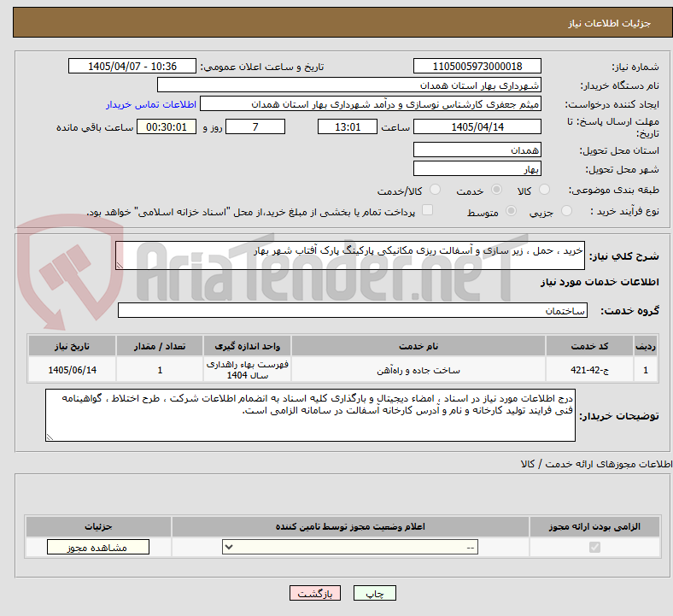This screenshot has width=673, height=616.
Task: Select the کالا/خدمت radio button
Action: click(x=435, y=190)
